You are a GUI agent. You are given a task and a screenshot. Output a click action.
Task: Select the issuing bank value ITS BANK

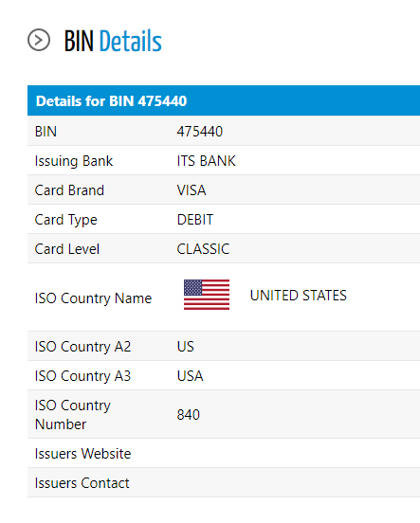[x=206, y=161]
